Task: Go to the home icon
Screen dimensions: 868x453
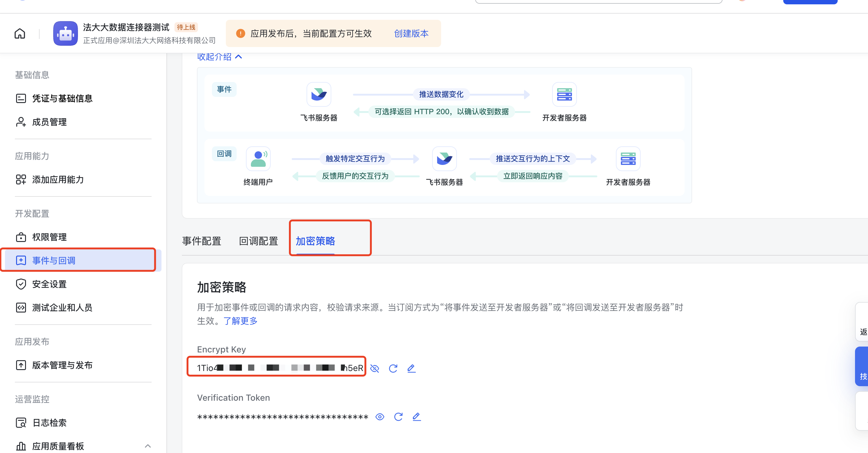Action: pos(20,34)
